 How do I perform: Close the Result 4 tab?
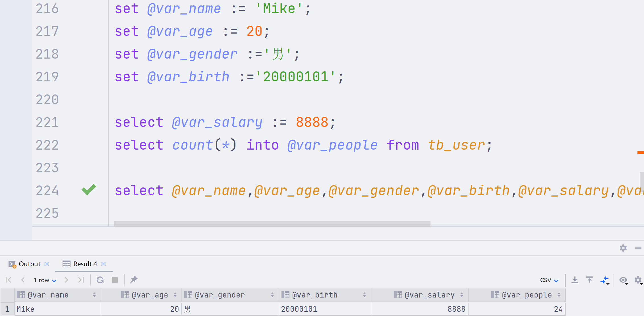click(104, 264)
